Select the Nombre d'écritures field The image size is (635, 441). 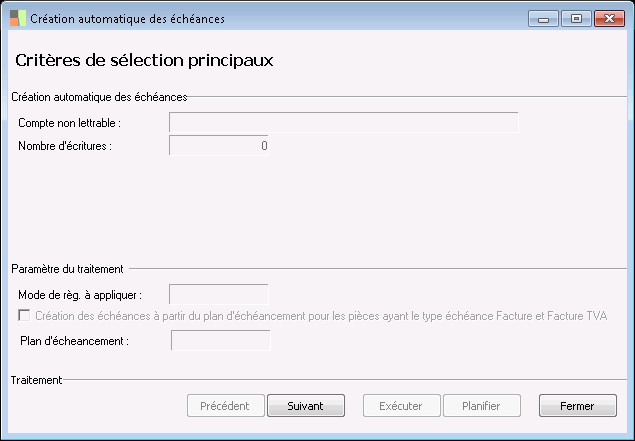219,146
